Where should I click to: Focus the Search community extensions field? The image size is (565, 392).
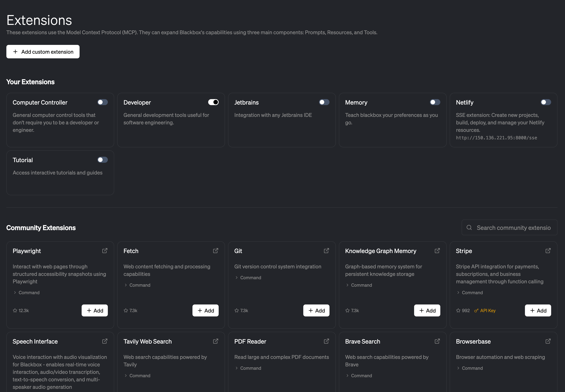509,227
